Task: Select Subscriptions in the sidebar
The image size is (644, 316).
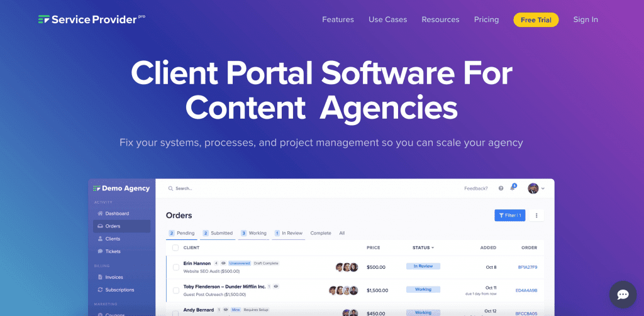Action: 121,290
